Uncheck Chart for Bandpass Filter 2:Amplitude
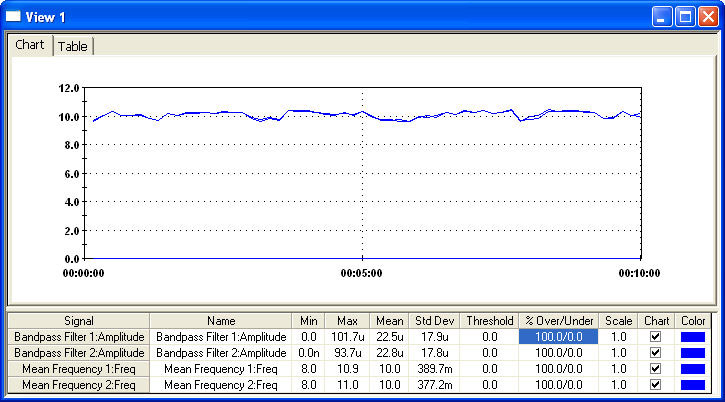 [x=655, y=353]
